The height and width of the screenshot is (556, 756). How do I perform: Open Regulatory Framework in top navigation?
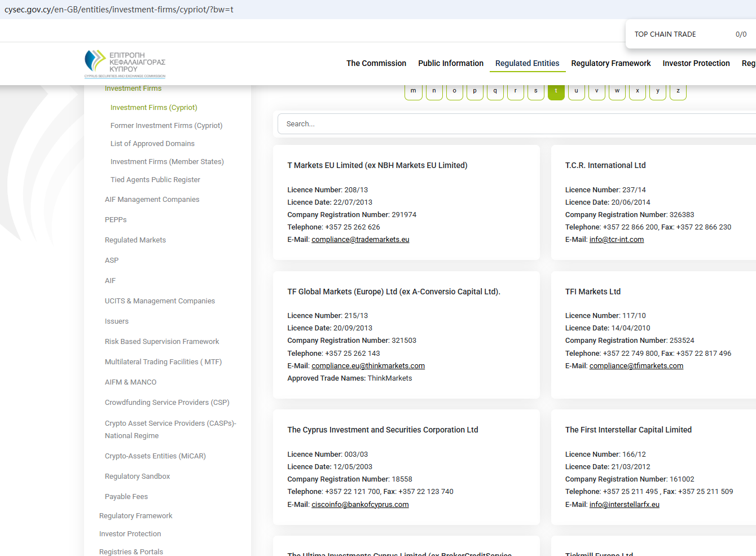click(x=610, y=63)
